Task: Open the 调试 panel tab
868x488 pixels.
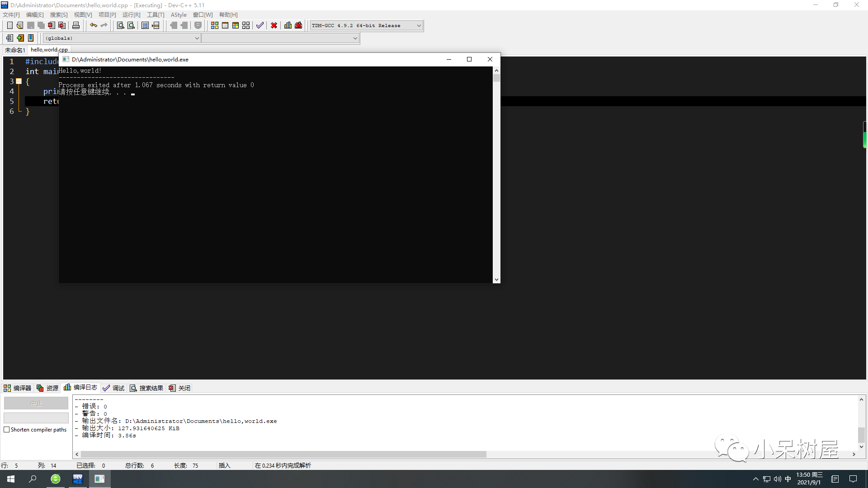Action: tap(113, 388)
